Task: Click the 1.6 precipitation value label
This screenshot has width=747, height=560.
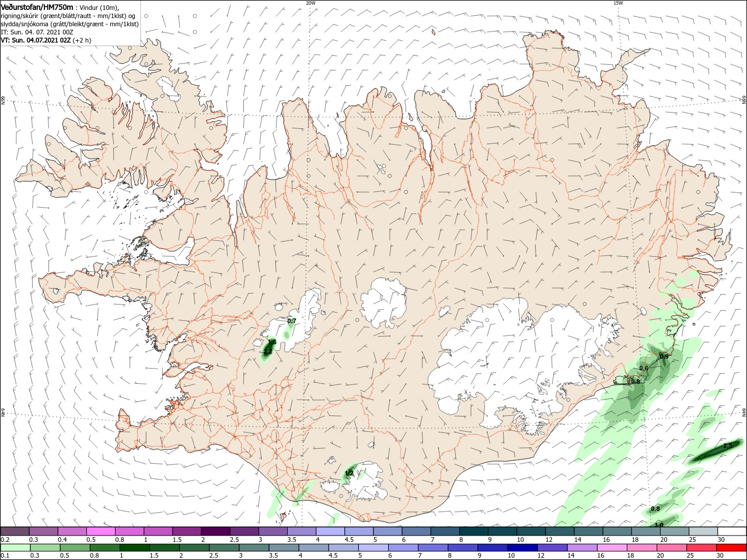Action: 272,342
